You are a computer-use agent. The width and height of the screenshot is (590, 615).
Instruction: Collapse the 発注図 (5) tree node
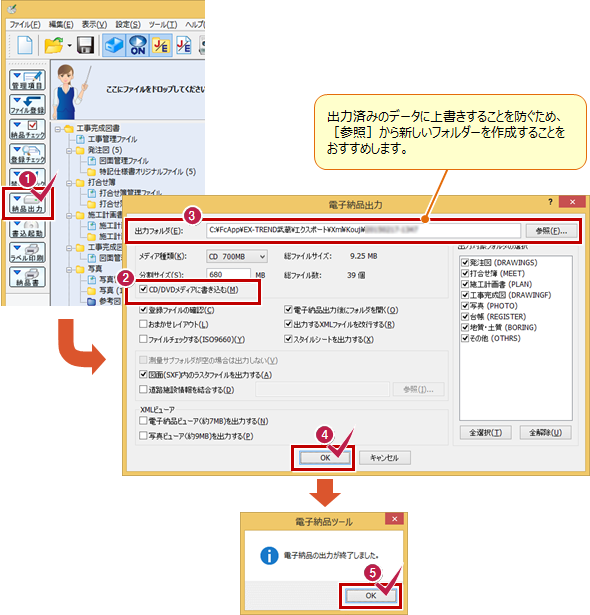coord(69,150)
